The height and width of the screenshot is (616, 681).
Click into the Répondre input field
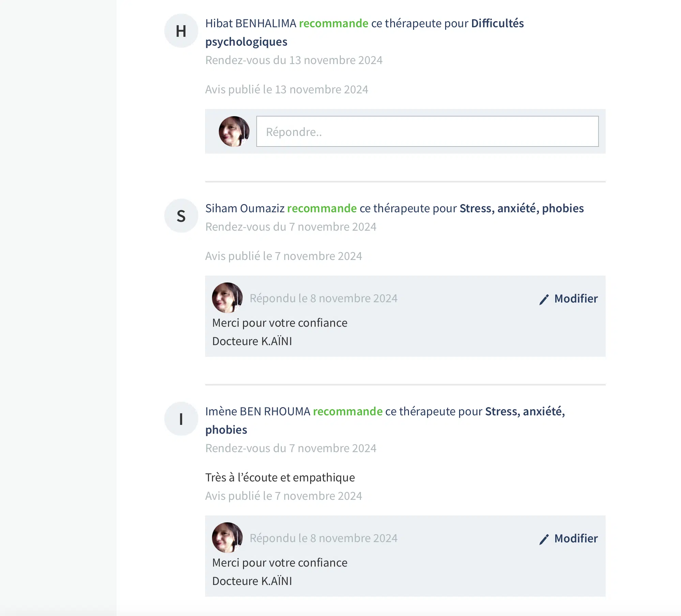coord(427,132)
